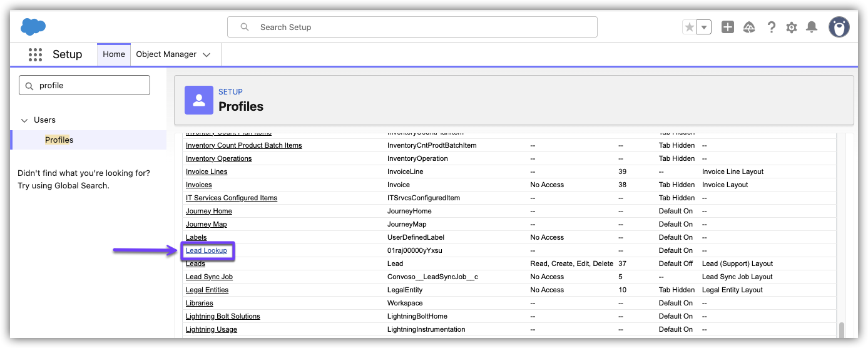Expand the favorites list dropdown arrow
Viewport: 868px width, 348px height.
[x=704, y=27]
